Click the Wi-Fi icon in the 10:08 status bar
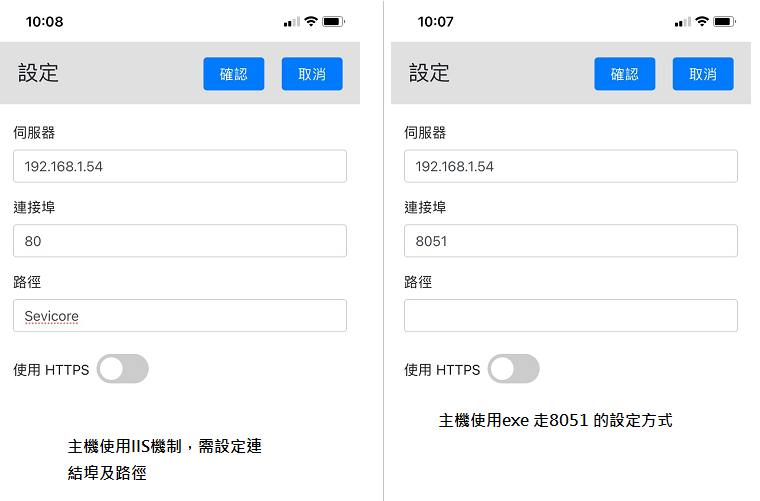Image resolution: width=760 pixels, height=501 pixels. click(x=311, y=21)
